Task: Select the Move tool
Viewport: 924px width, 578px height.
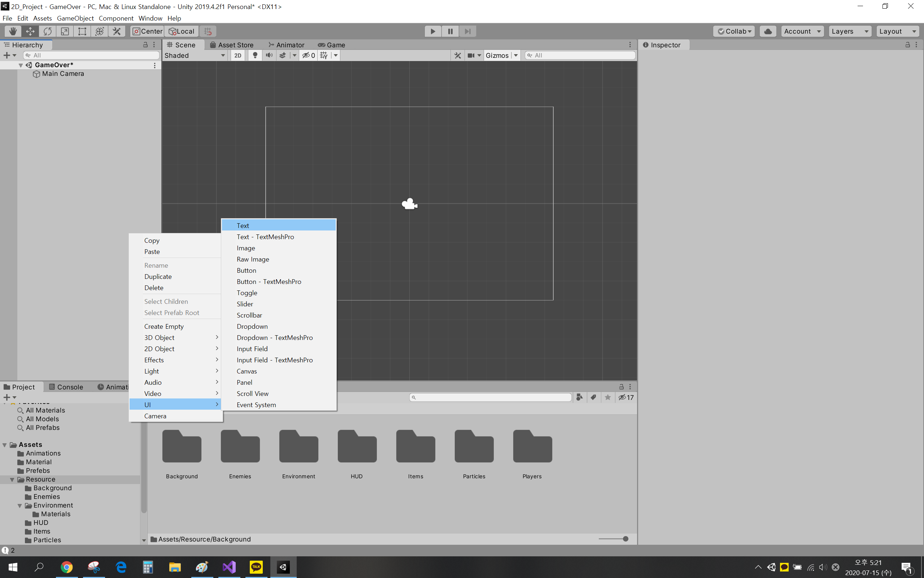Action: click(30, 31)
